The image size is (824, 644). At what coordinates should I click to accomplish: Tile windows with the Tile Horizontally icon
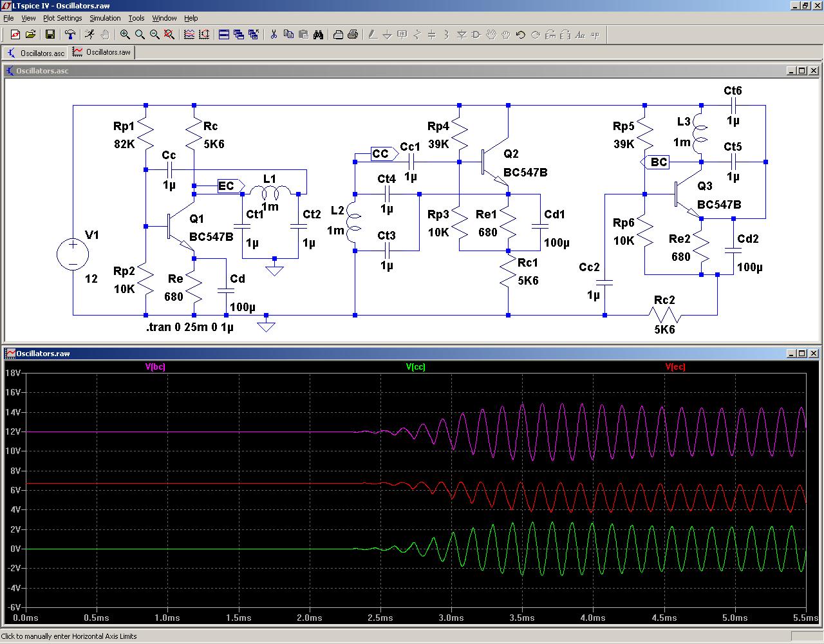[224, 35]
